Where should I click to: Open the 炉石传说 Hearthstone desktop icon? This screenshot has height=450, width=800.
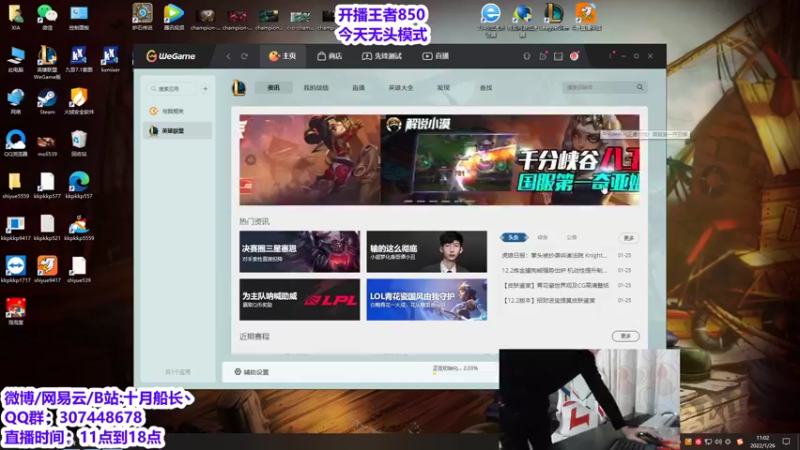(x=142, y=16)
